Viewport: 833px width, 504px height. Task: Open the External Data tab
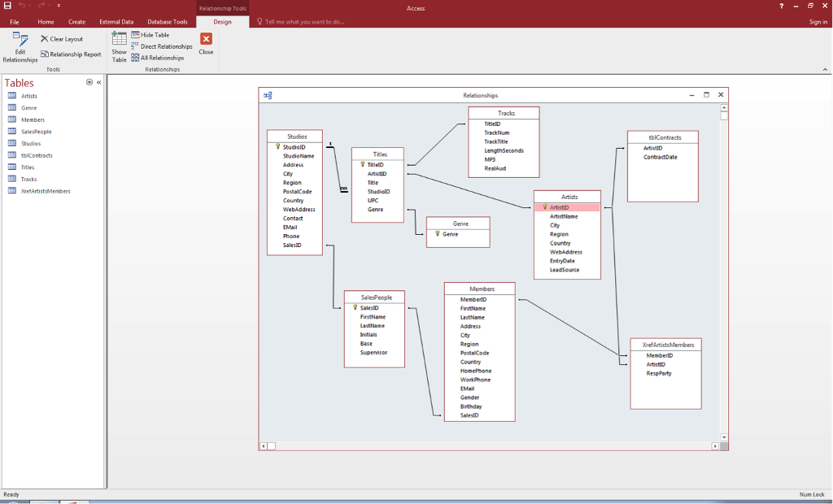[116, 22]
